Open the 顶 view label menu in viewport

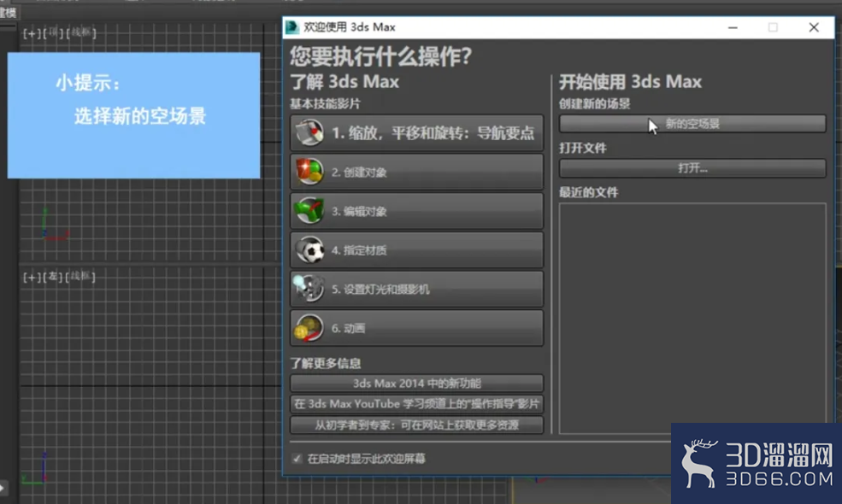coord(53,32)
